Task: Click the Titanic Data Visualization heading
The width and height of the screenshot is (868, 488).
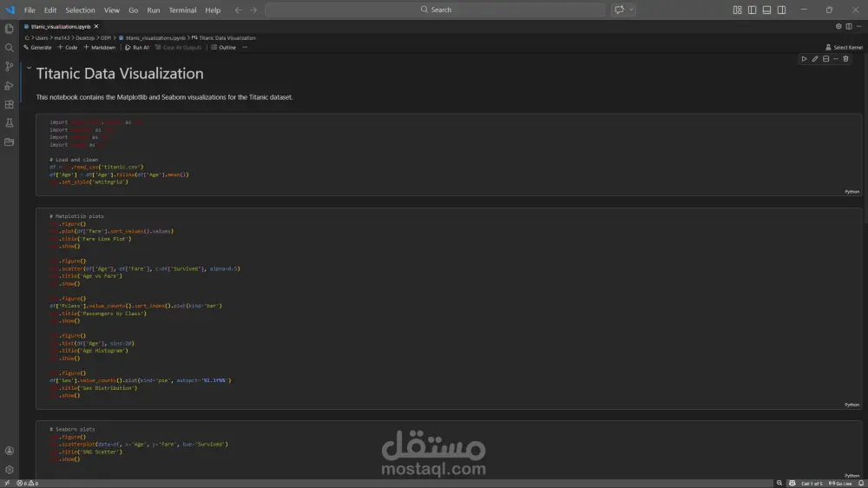Action: 120,74
